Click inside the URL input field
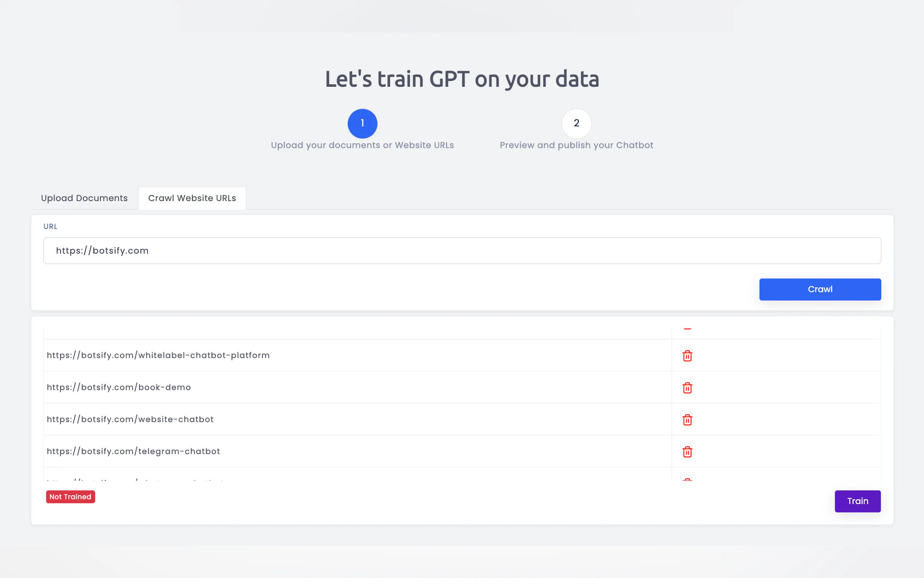924x578 pixels. click(462, 251)
